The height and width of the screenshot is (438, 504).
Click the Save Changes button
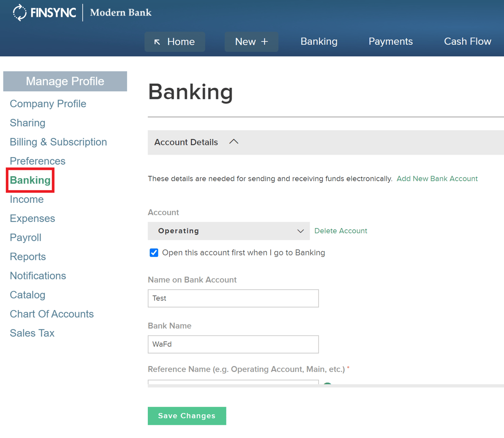187,416
